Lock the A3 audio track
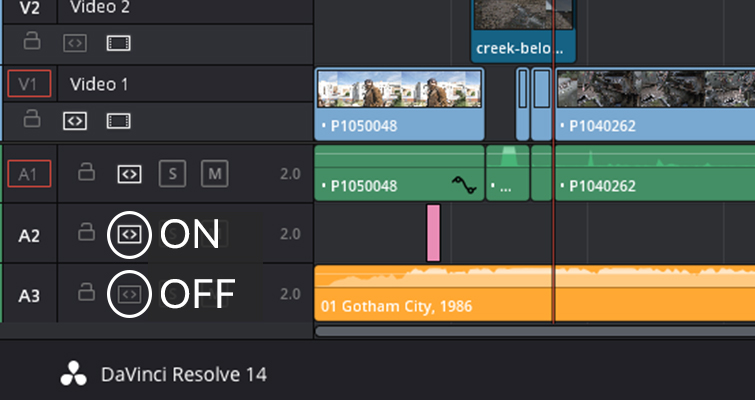The image size is (755, 400). [86, 293]
